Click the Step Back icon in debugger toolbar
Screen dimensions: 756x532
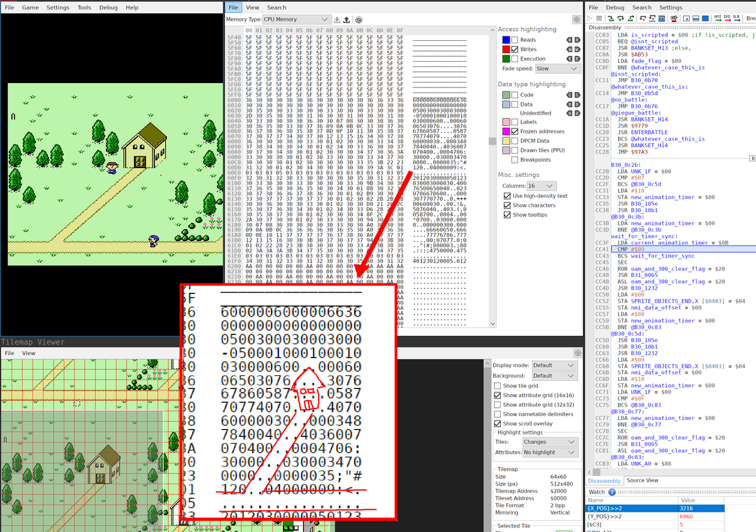coord(643,18)
